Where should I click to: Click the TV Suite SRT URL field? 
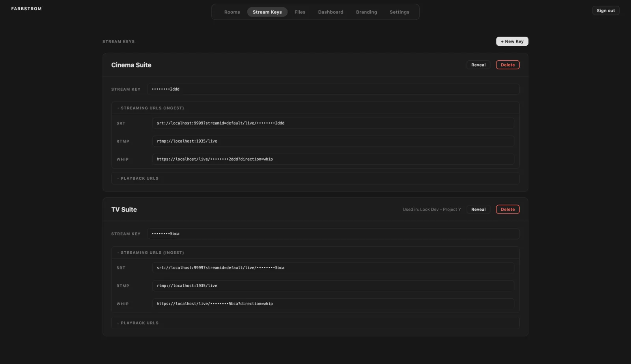coord(333,267)
